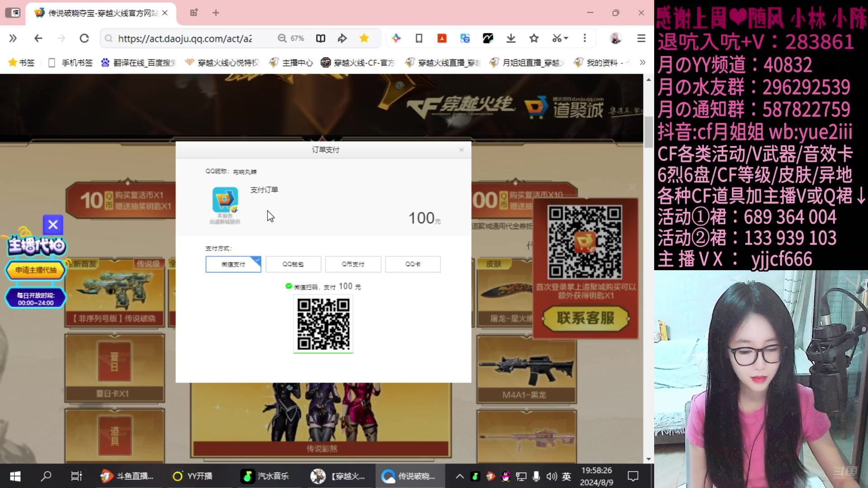Open the scissors screenshot tool dropdown

click(560, 38)
